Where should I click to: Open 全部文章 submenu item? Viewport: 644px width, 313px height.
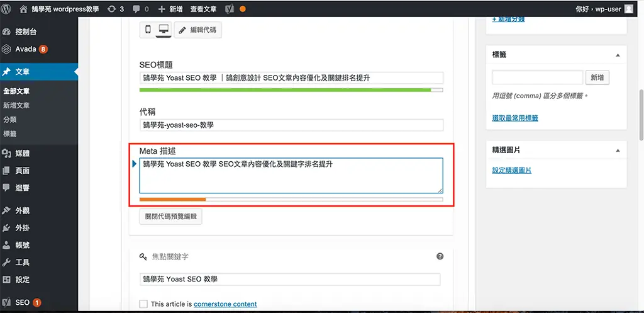tap(16, 91)
